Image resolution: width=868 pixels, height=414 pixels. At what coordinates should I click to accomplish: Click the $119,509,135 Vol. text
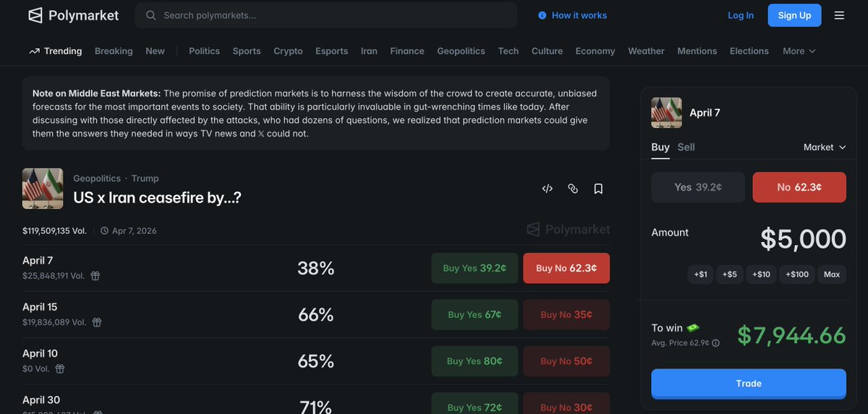click(x=54, y=231)
